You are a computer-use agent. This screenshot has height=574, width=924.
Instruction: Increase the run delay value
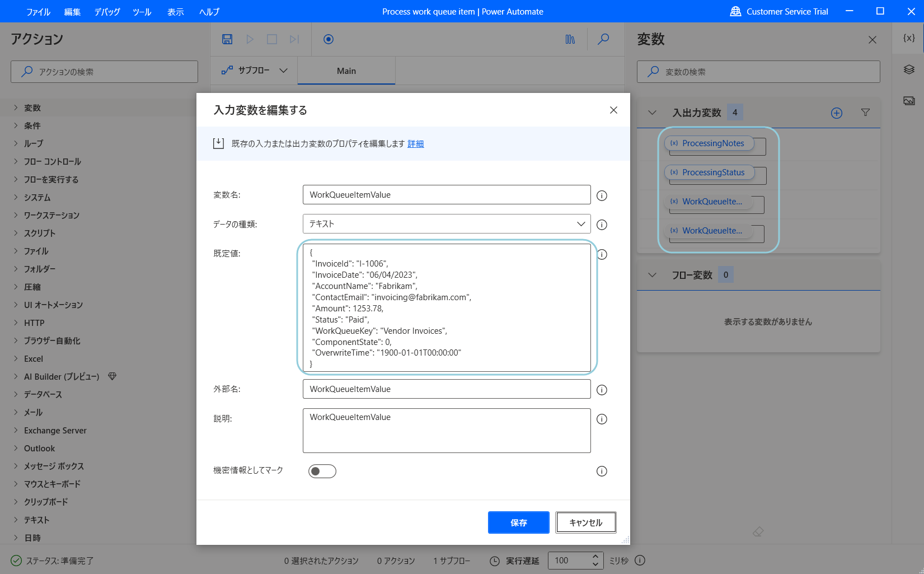tap(595, 557)
